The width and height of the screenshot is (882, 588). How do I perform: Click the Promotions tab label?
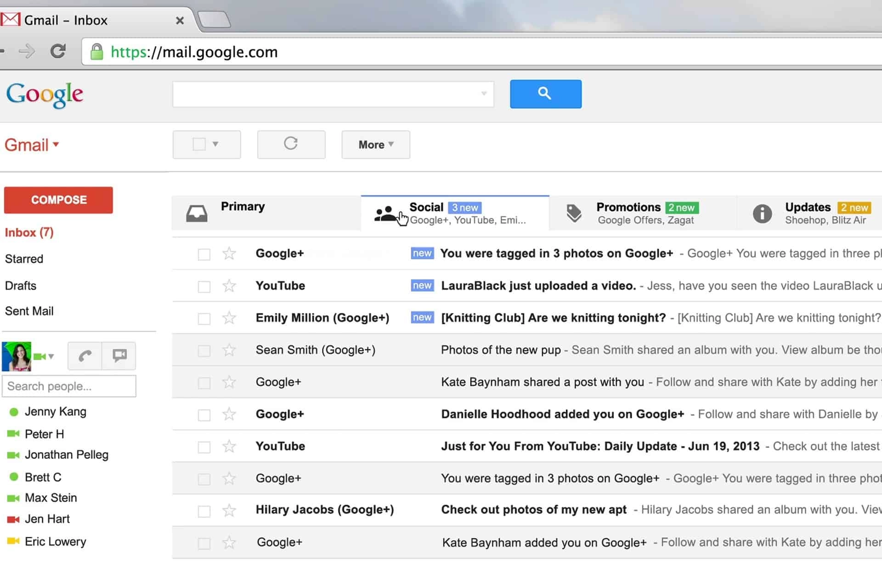coord(628,207)
